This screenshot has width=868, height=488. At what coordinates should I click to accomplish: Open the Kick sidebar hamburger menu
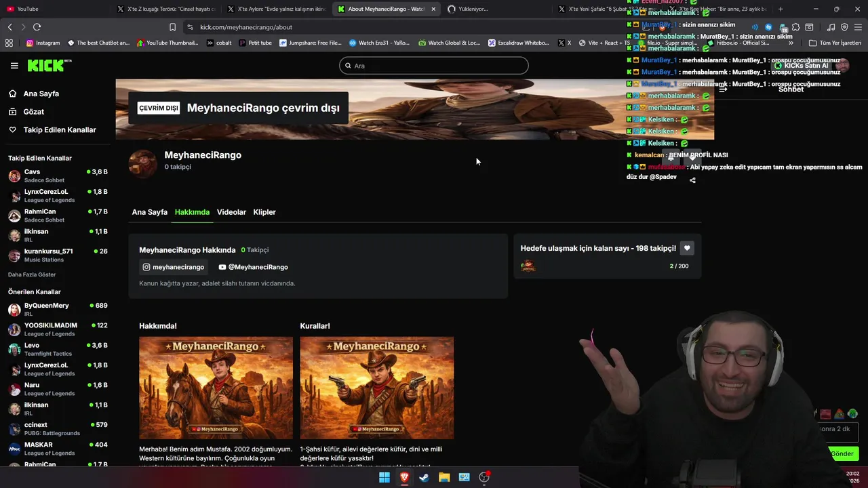click(14, 66)
